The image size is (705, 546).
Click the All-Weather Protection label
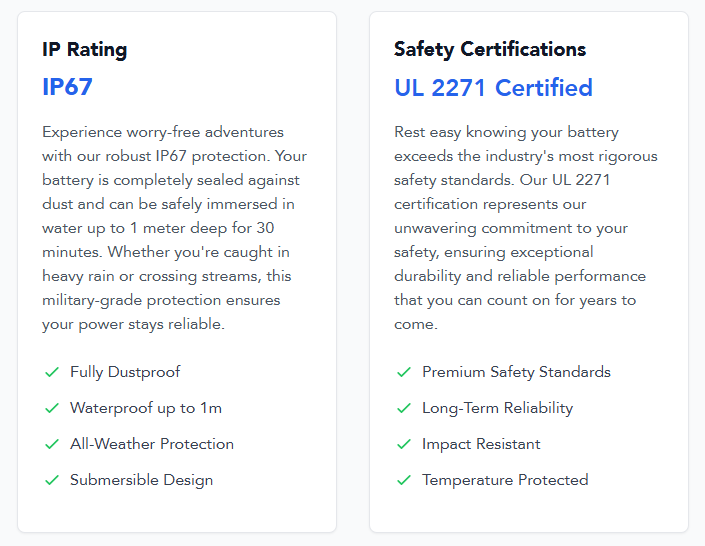(152, 444)
